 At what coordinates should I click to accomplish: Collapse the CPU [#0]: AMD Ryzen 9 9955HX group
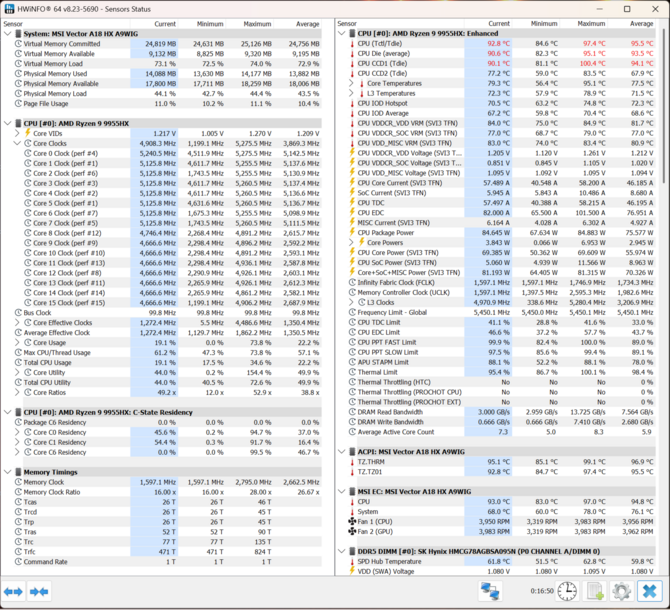coord(7,123)
